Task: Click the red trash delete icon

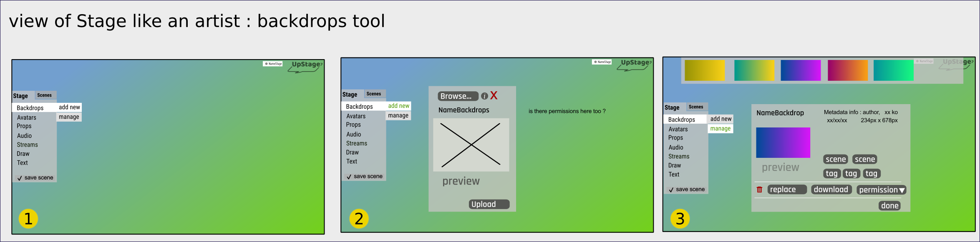Action: (x=759, y=190)
